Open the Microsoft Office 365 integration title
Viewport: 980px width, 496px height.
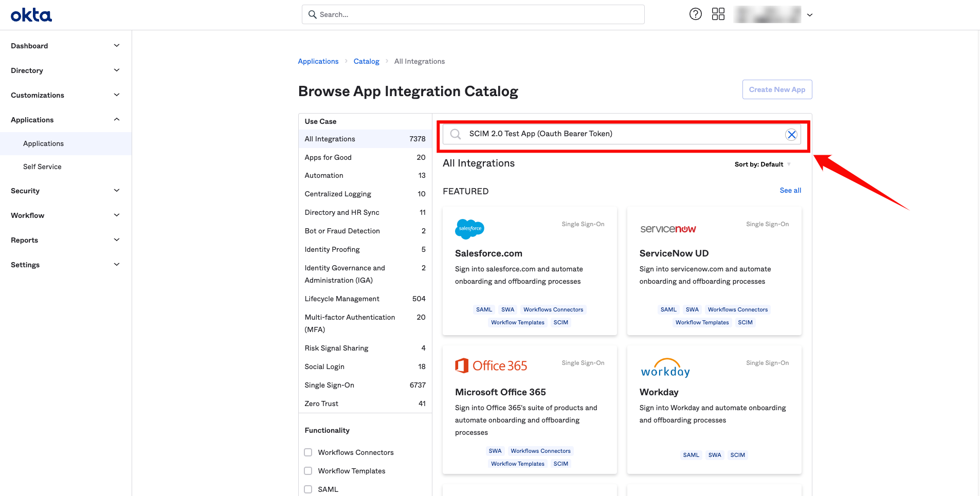pyautogui.click(x=500, y=392)
